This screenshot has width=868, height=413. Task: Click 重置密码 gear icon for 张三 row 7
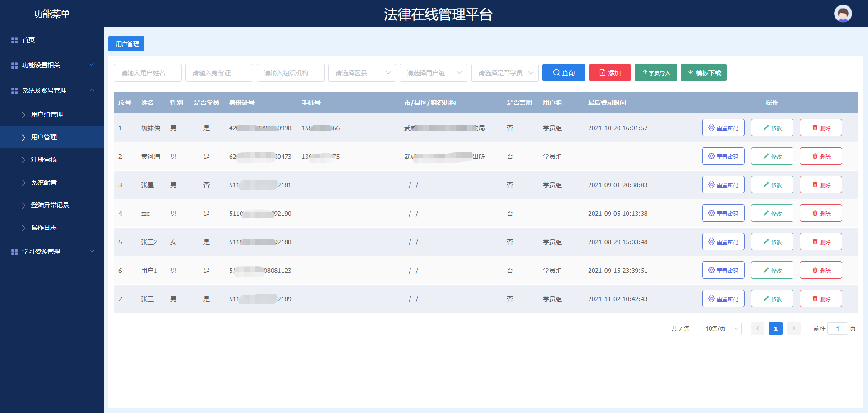click(712, 299)
